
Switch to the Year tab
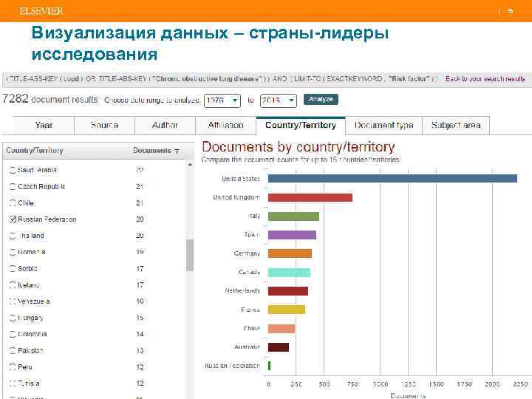[44, 125]
